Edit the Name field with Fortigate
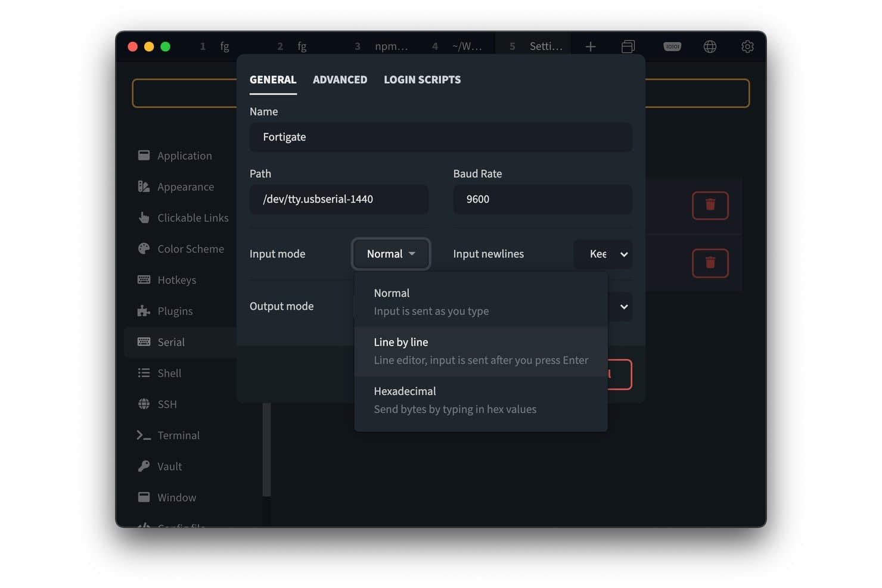This screenshot has width=882, height=588. (440, 137)
